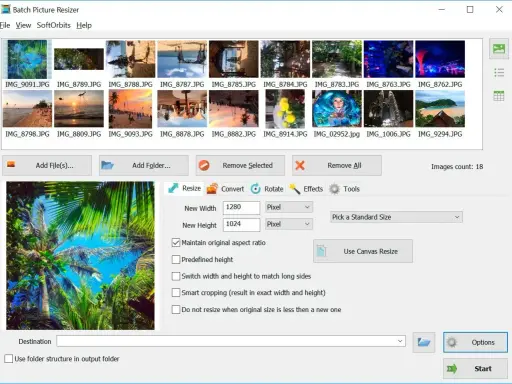This screenshot has width=512, height=384.
Task: Click the New Width input field
Action: 241,207
